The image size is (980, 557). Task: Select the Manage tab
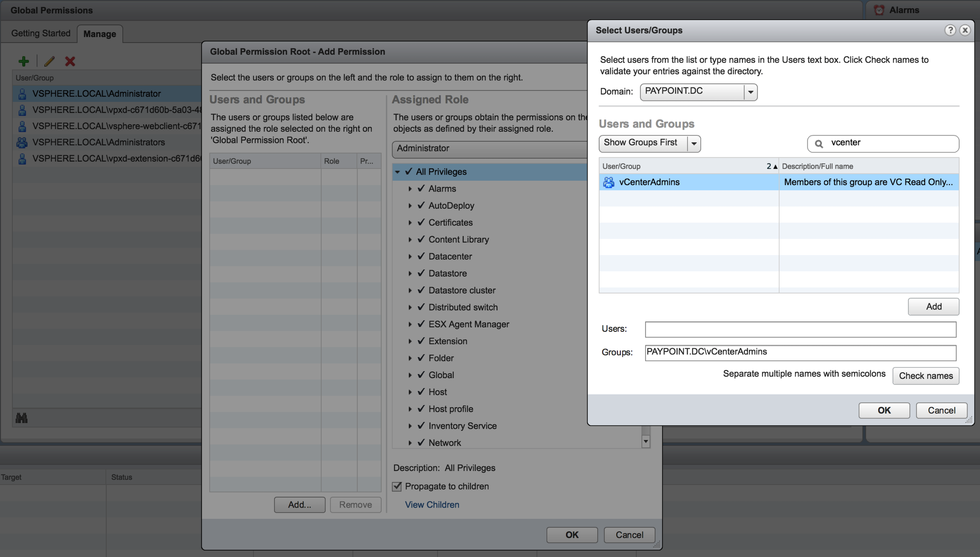click(99, 34)
